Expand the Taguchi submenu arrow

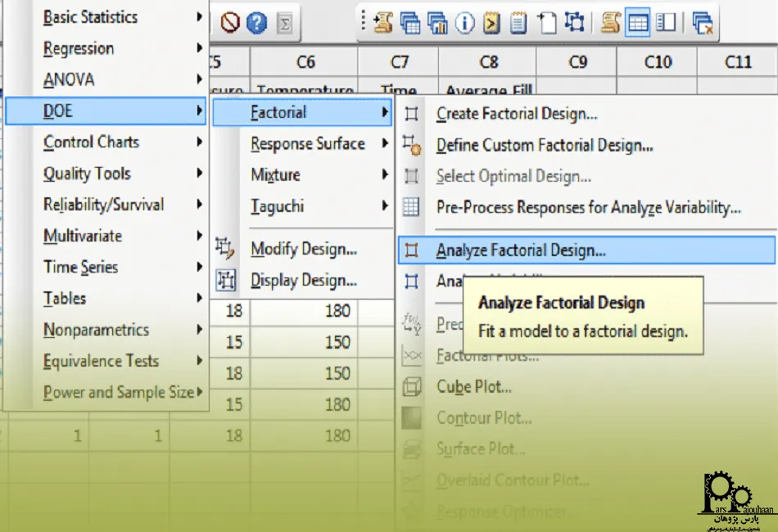[x=385, y=205]
